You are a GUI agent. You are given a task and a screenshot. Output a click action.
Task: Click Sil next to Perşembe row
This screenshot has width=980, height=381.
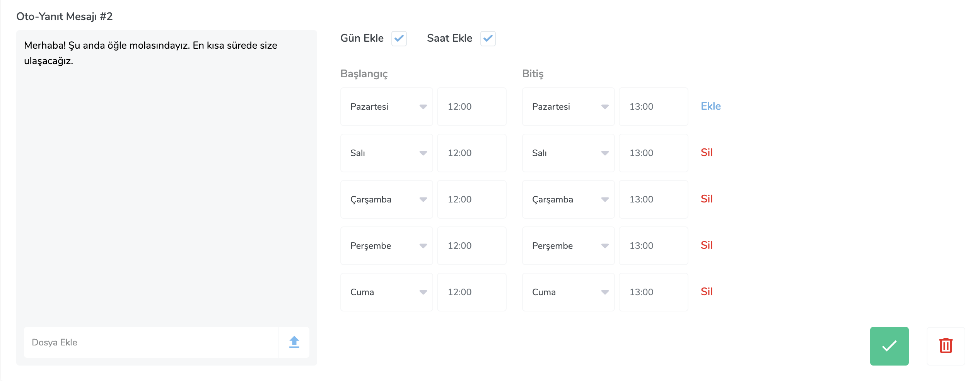coord(707,245)
